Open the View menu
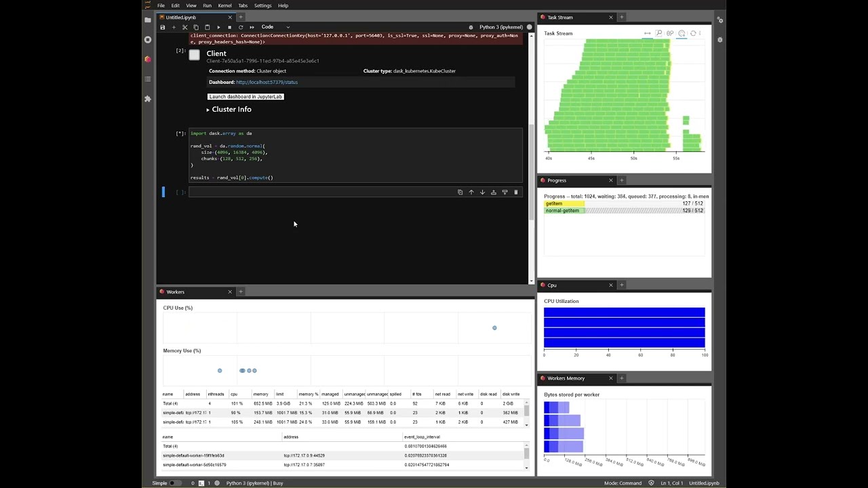 pos(191,5)
